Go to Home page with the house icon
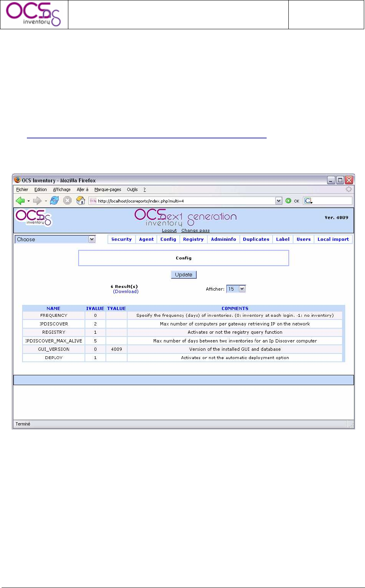 click(81, 200)
